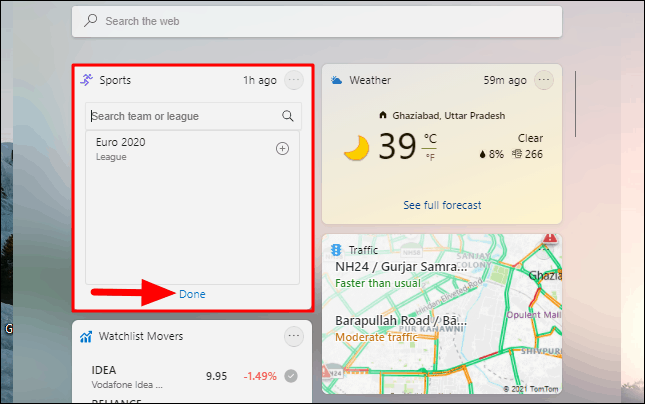
Task: Open Sports widget more options menu
Action: [294, 80]
